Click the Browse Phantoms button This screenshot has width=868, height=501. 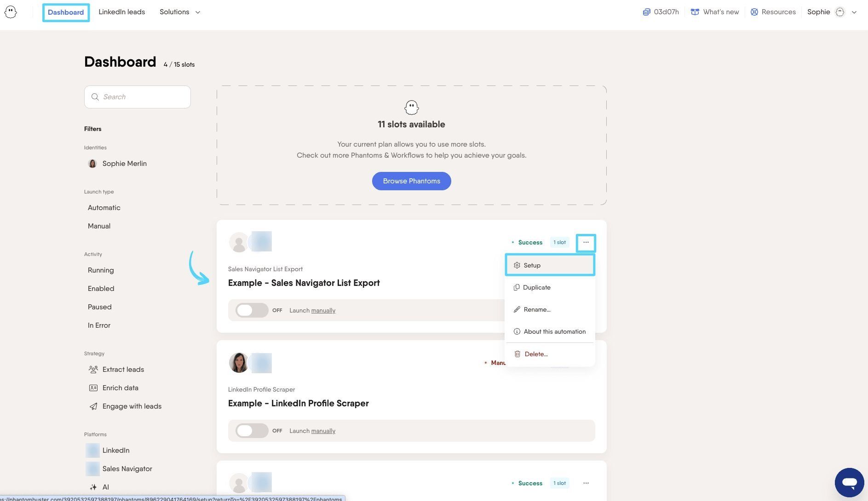411,181
